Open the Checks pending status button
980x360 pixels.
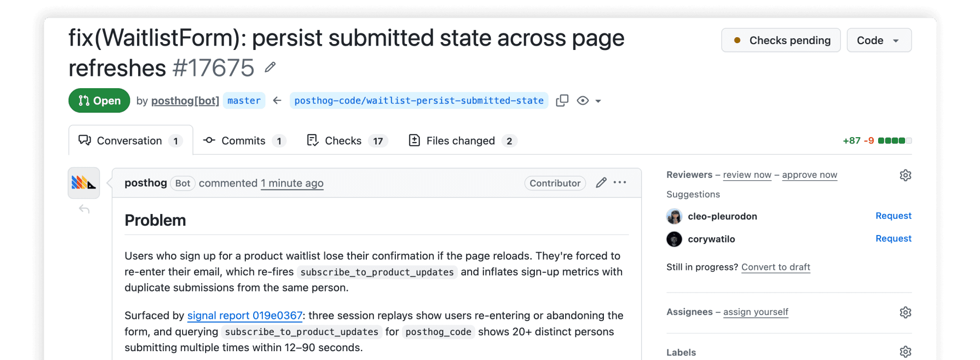781,40
